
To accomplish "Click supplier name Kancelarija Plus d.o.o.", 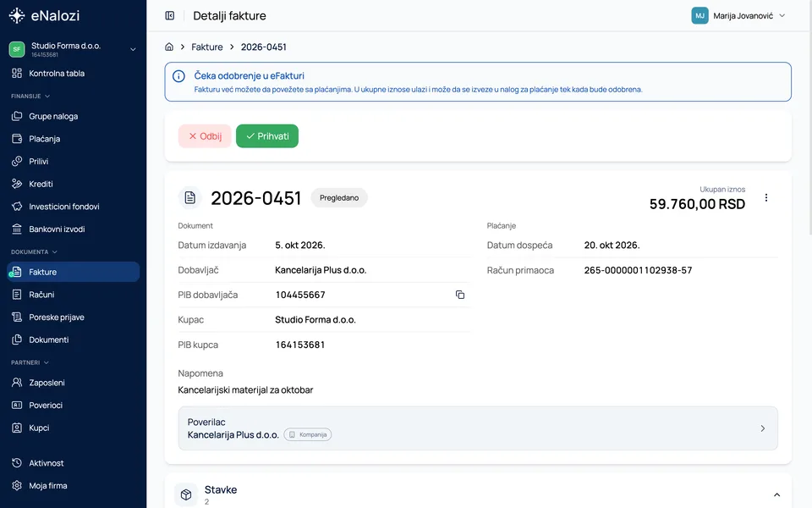I will pyautogui.click(x=321, y=270).
